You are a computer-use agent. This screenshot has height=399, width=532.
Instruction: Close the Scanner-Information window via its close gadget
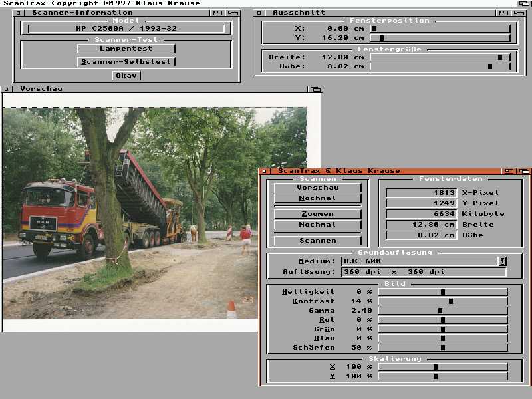coord(19,13)
